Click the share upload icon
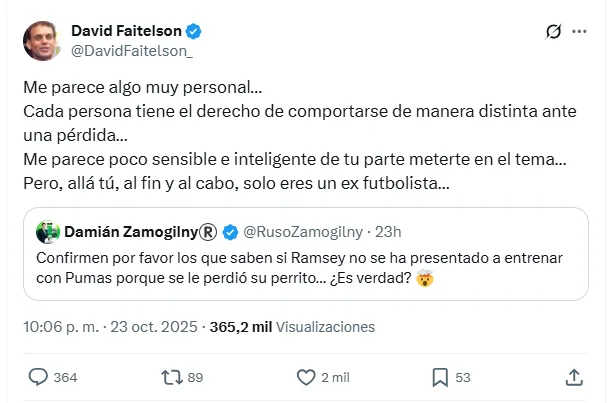 574,377
